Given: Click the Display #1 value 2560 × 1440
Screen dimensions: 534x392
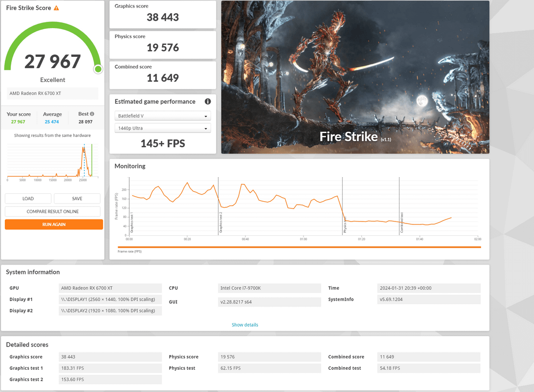Looking at the screenshot, I should pyautogui.click(x=110, y=300).
